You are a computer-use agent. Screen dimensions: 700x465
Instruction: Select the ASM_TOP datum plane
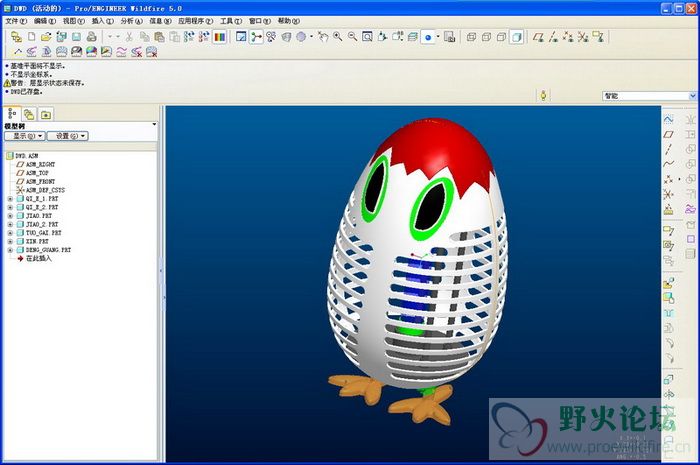(37, 173)
